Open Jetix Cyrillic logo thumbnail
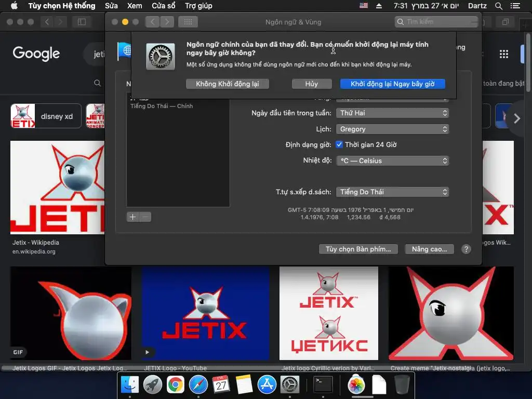This screenshot has width=532, height=399. [328, 313]
